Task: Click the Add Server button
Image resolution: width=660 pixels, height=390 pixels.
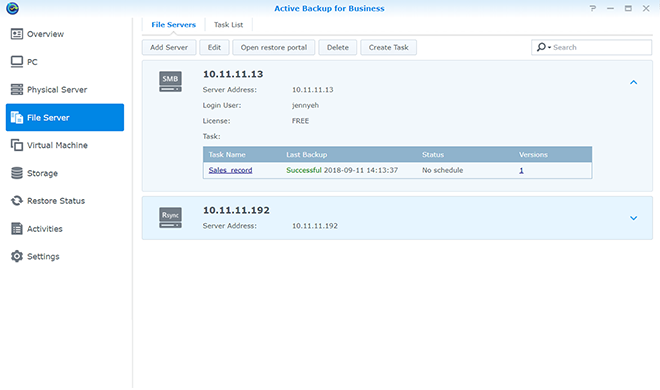Action: click(x=169, y=48)
